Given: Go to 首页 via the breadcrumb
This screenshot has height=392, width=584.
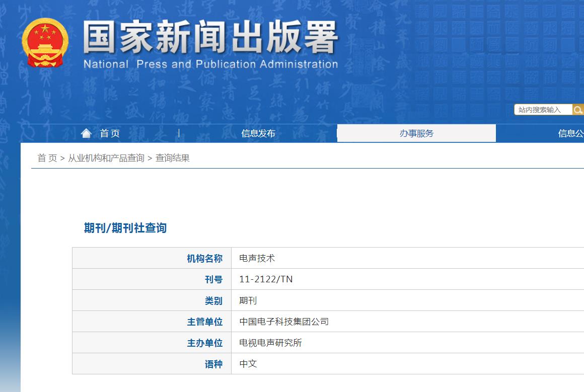Looking at the screenshot, I should click(x=47, y=158).
